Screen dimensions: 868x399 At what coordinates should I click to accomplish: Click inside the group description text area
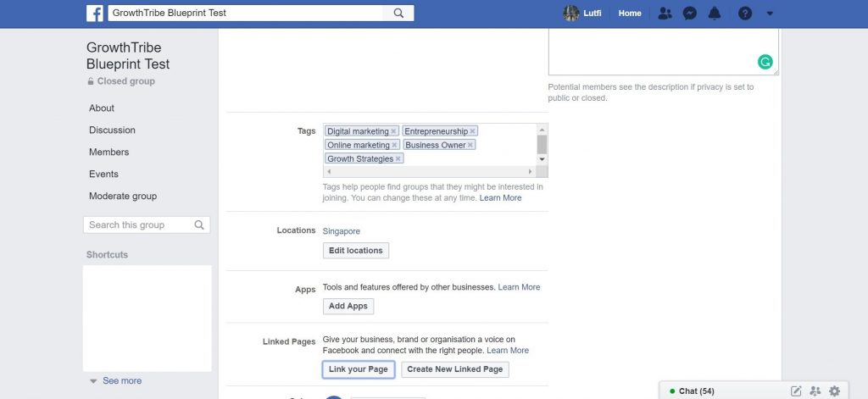pos(663,51)
